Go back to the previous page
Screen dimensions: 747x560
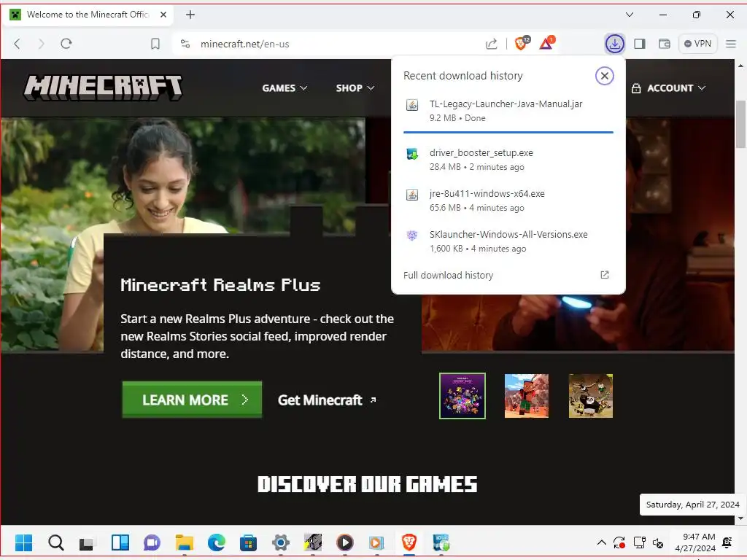18,44
